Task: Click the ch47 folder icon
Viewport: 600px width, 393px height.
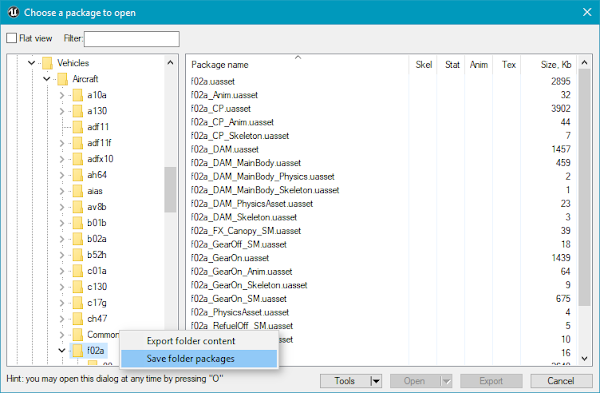Action: (78, 319)
